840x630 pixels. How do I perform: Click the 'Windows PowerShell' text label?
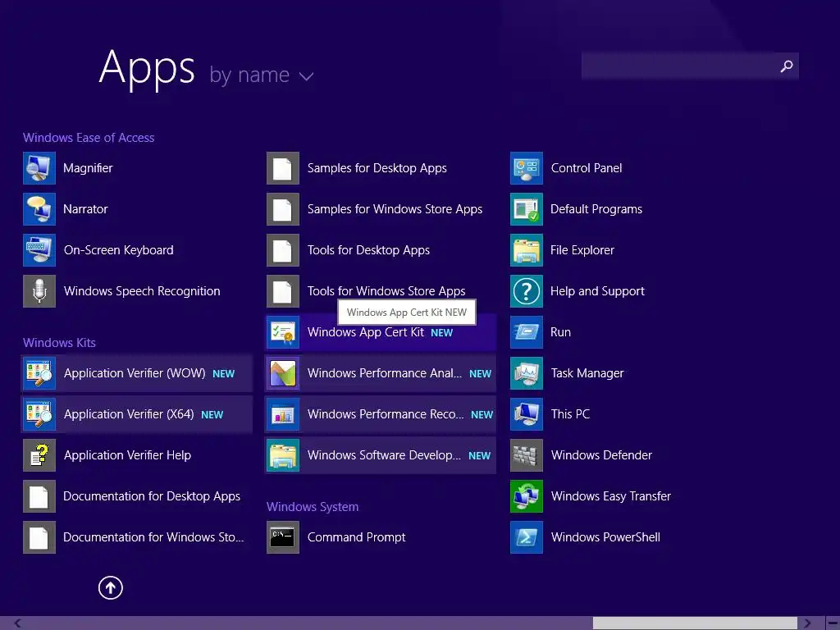pyautogui.click(x=606, y=537)
